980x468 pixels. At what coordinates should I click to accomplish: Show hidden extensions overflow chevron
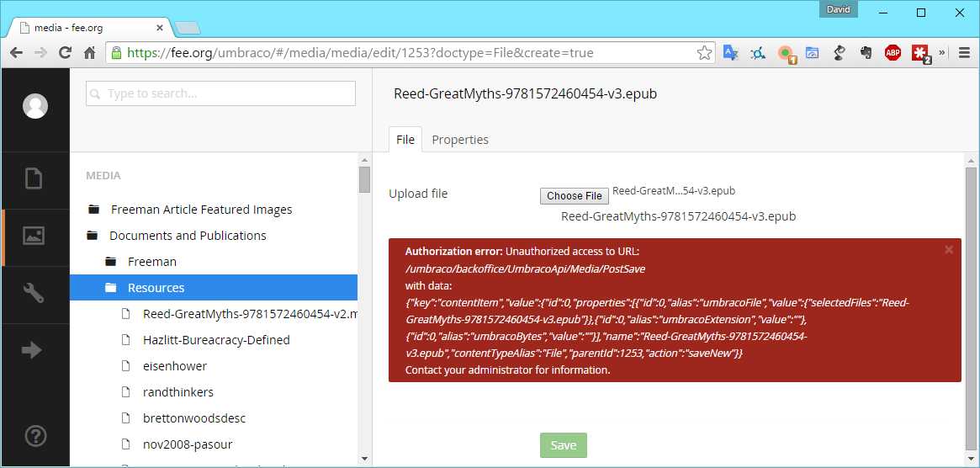942,52
